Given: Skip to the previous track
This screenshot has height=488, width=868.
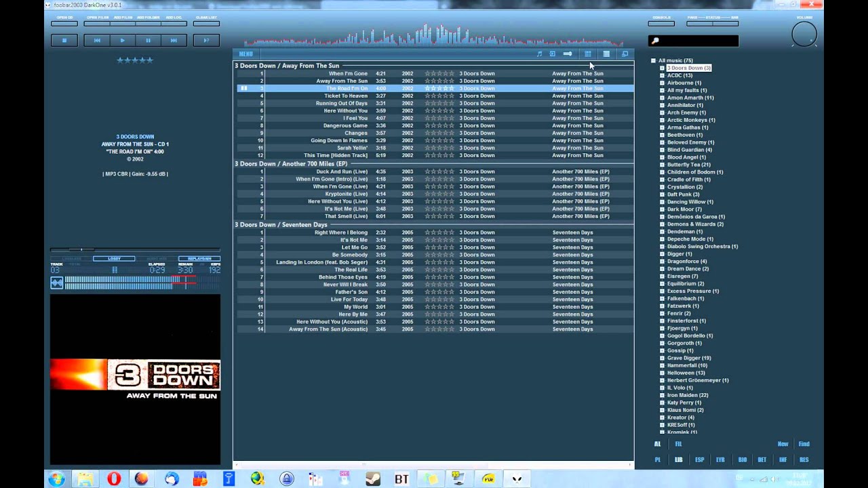Looking at the screenshot, I should point(97,41).
